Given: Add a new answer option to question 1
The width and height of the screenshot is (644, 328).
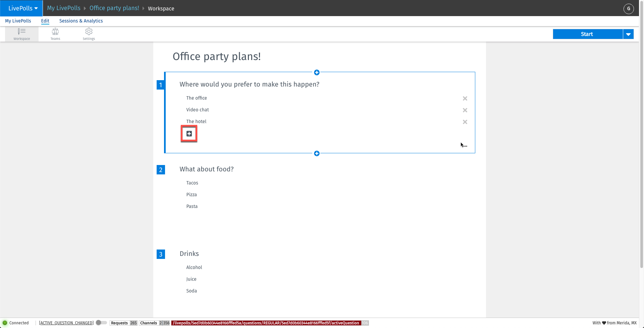Looking at the screenshot, I should click(189, 134).
